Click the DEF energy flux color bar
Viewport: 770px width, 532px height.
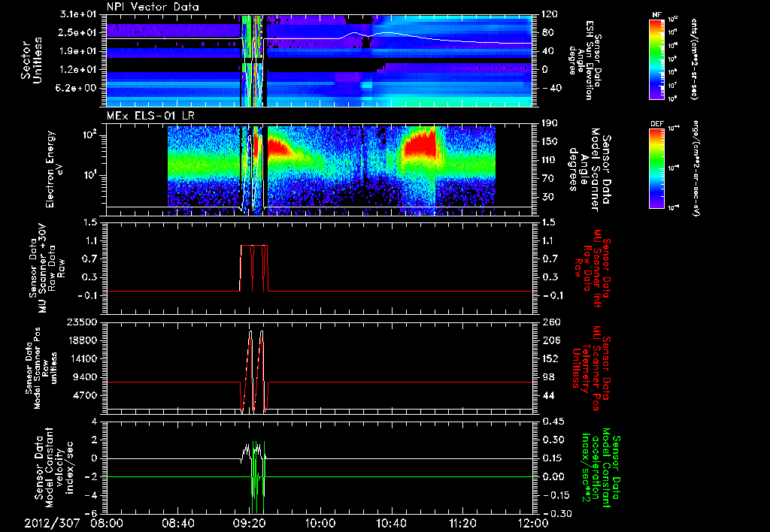point(656,168)
